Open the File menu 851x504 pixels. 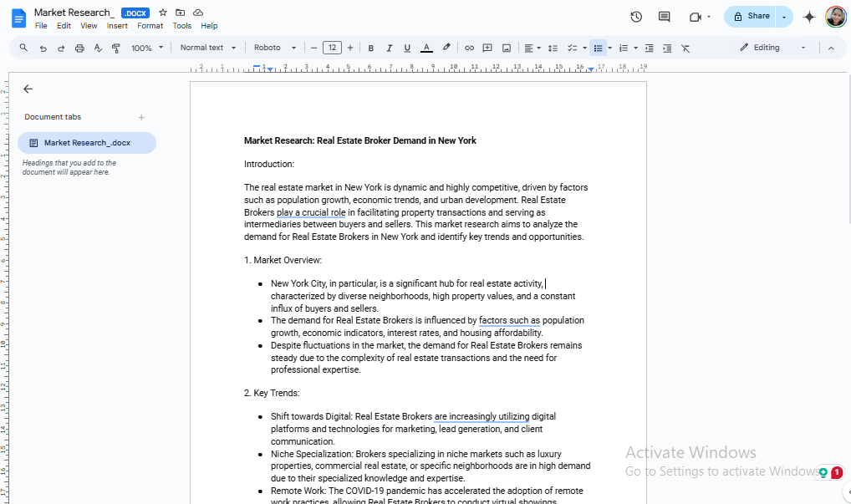(41, 26)
